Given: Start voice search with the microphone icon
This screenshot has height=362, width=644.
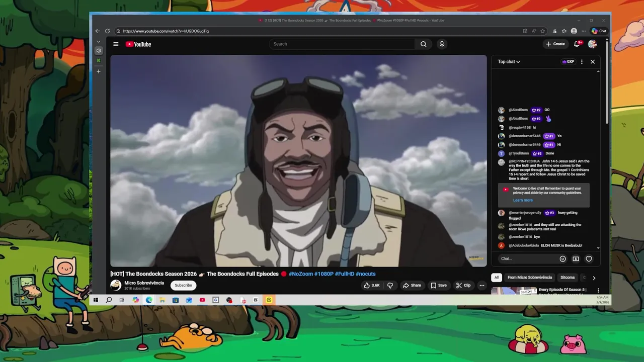Looking at the screenshot, I should [x=442, y=44].
